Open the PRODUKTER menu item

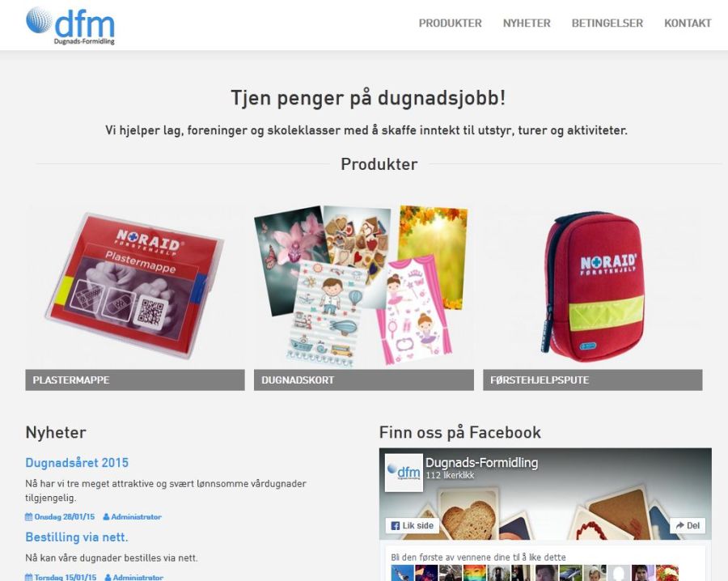click(x=450, y=23)
